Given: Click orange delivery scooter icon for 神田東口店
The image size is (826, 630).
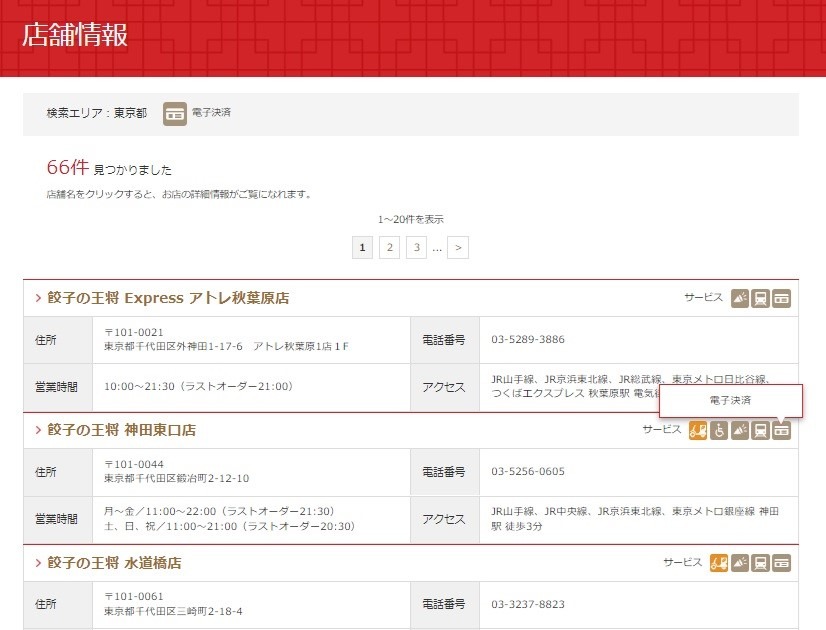Looking at the screenshot, I should click(x=698, y=430).
